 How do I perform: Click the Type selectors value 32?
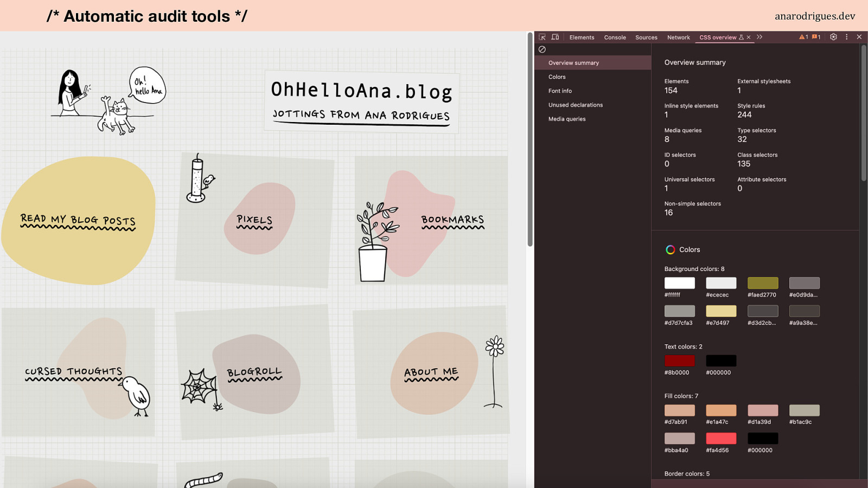click(742, 139)
